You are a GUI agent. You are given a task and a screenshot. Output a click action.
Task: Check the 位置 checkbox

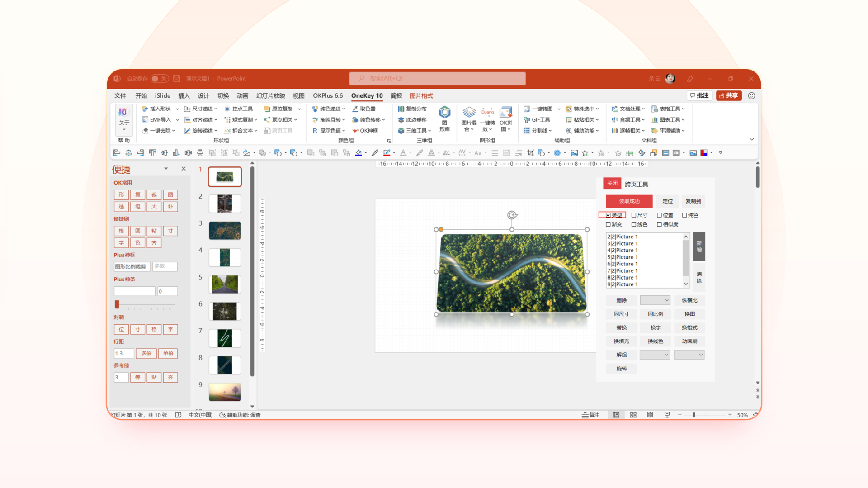(x=659, y=215)
